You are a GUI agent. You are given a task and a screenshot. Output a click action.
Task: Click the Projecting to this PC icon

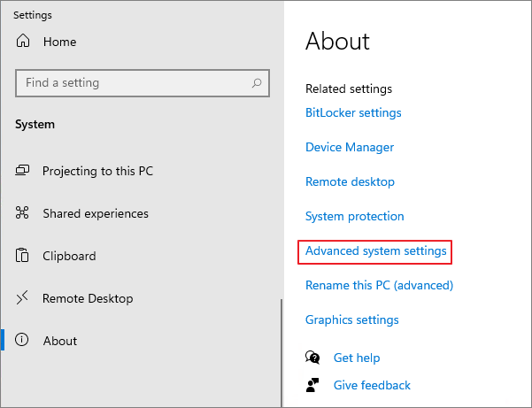pos(23,171)
